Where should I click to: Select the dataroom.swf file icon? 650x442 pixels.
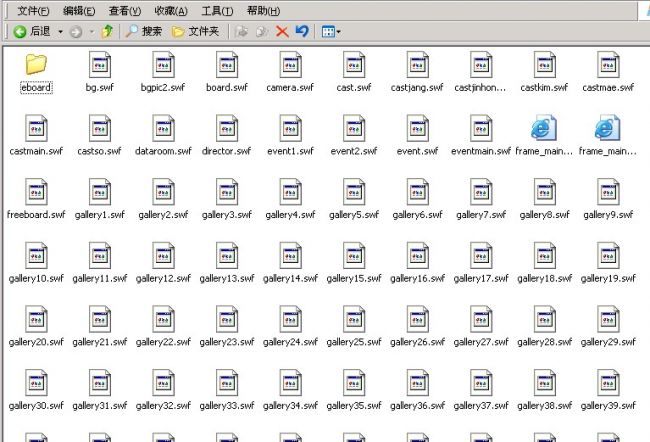pos(163,128)
